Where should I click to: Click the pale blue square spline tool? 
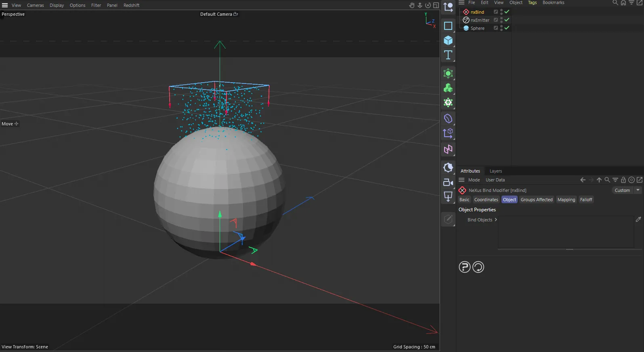point(448,26)
